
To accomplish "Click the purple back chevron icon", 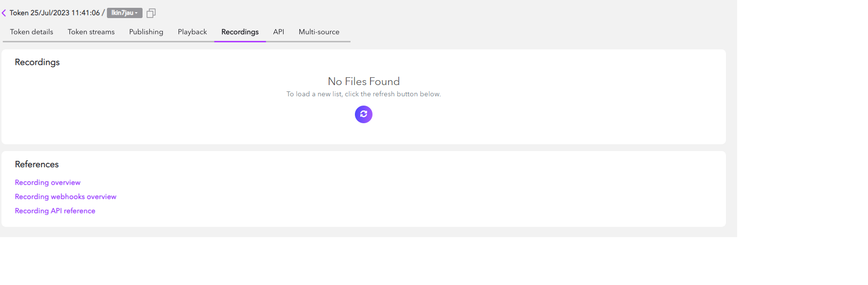I will coord(4,13).
